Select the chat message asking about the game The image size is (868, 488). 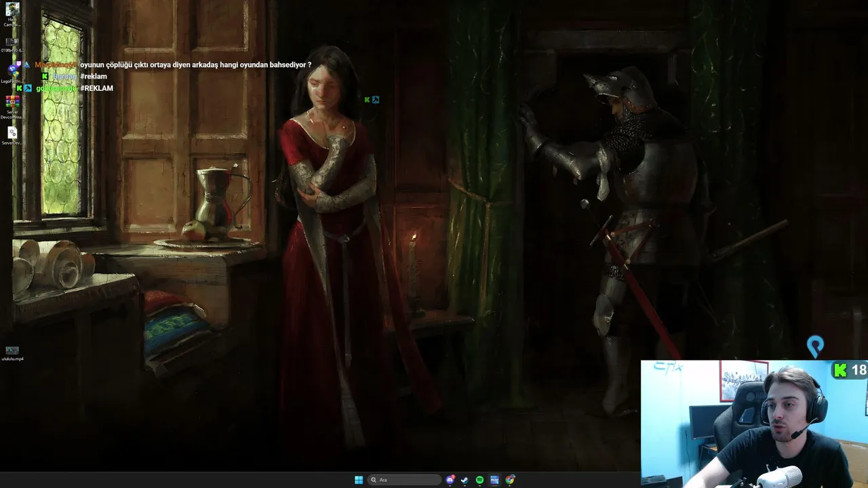(195, 65)
